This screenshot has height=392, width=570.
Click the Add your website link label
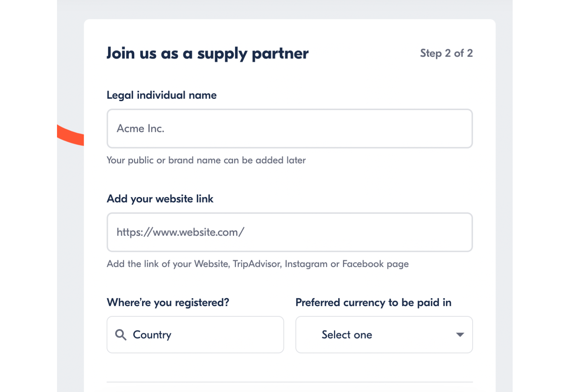point(160,199)
